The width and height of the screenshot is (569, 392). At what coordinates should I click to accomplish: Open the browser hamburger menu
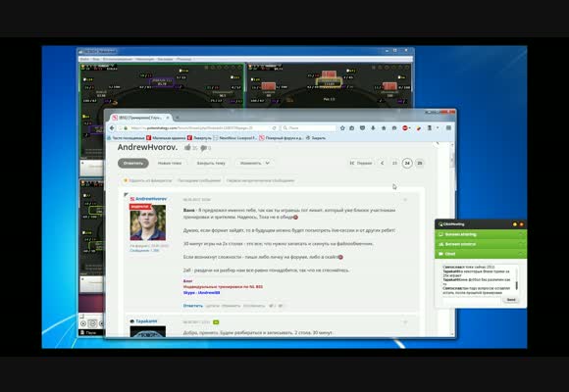[x=448, y=128]
